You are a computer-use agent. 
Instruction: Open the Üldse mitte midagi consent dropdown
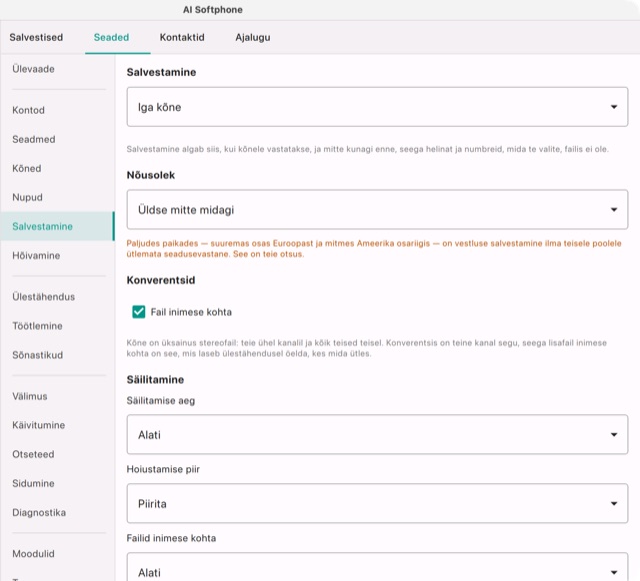point(377,209)
